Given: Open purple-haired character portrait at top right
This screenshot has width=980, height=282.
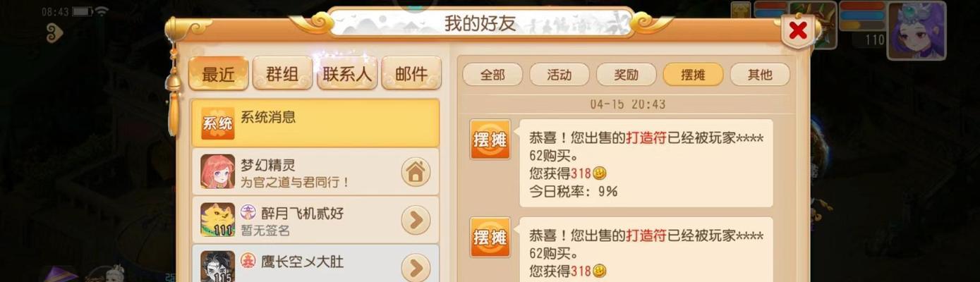Looking at the screenshot, I should pos(916,30).
